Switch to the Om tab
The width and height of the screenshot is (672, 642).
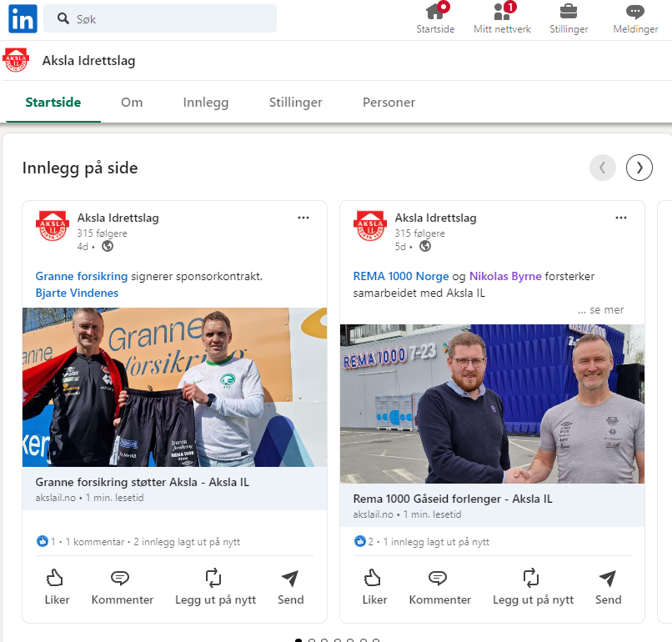[x=132, y=103]
